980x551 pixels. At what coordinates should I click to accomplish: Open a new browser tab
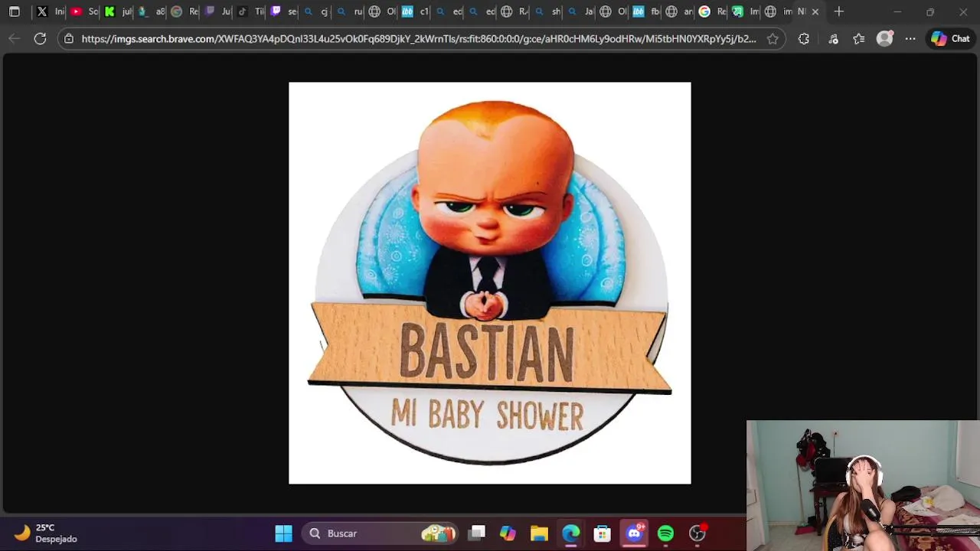click(839, 11)
